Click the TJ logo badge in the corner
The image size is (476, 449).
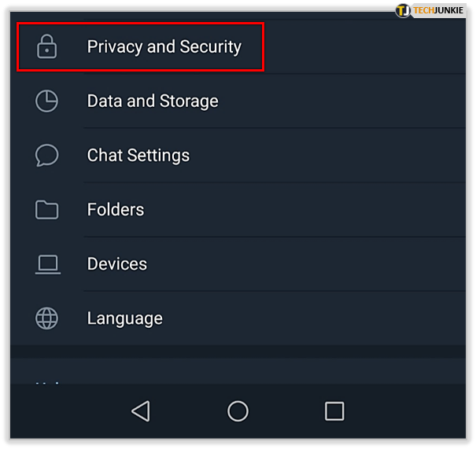(403, 10)
